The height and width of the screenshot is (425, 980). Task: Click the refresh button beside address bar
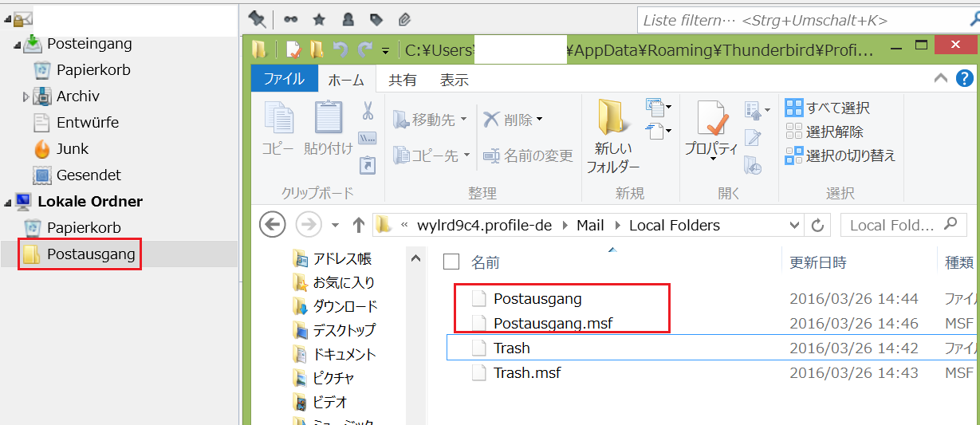[817, 226]
